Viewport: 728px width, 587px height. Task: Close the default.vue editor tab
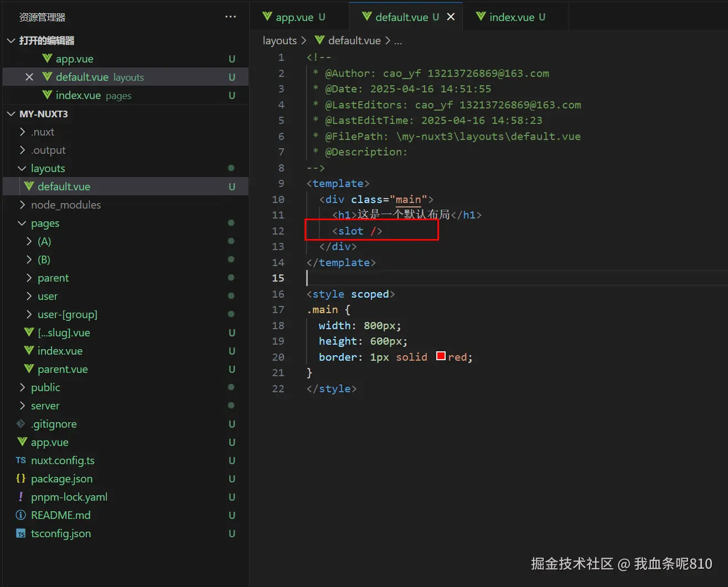[x=451, y=17]
